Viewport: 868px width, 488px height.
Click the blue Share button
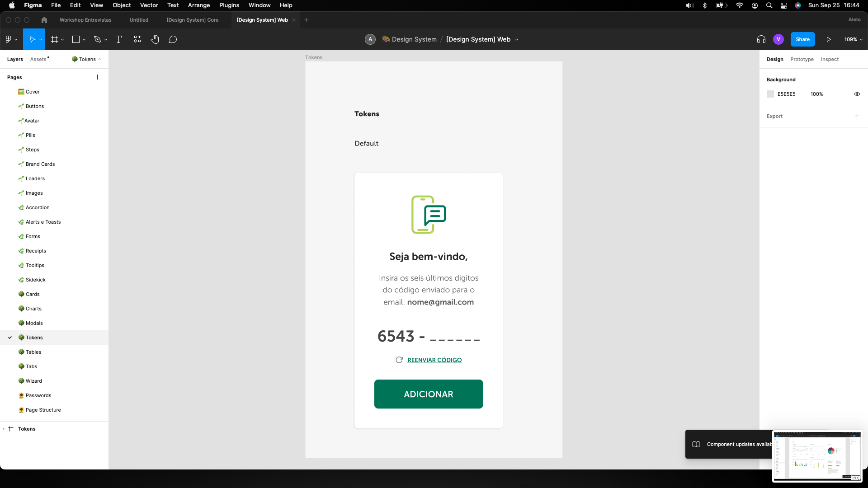(802, 39)
